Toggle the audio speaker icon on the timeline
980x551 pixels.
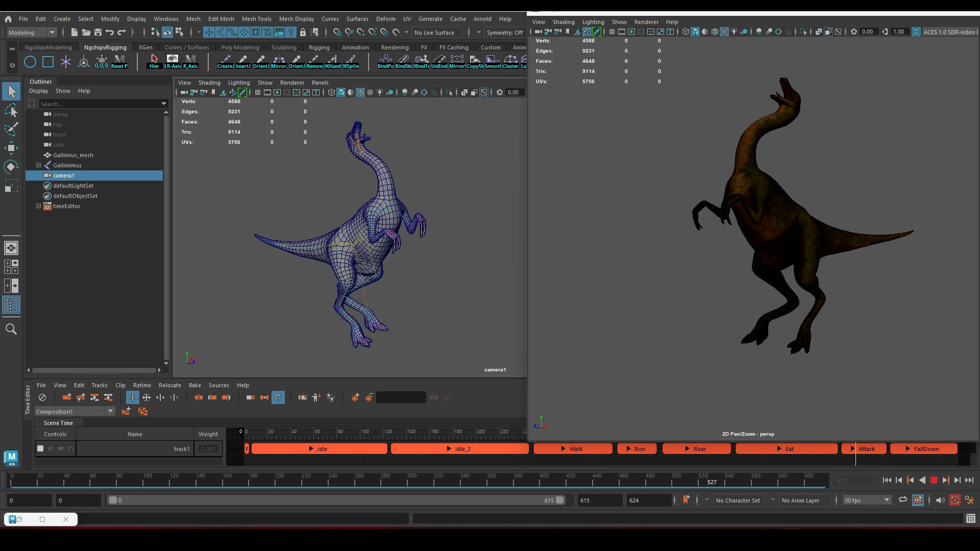(940, 500)
